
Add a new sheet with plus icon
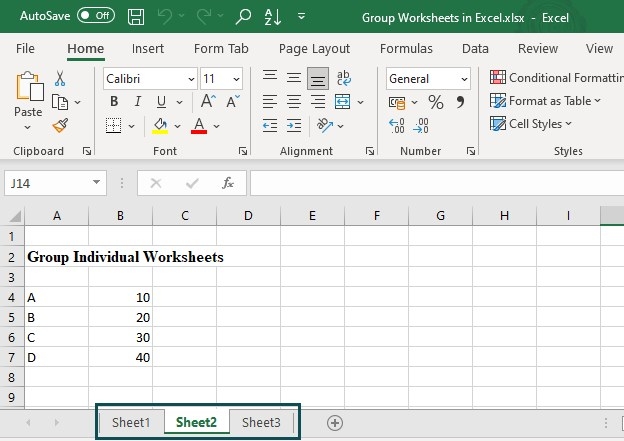tap(335, 423)
